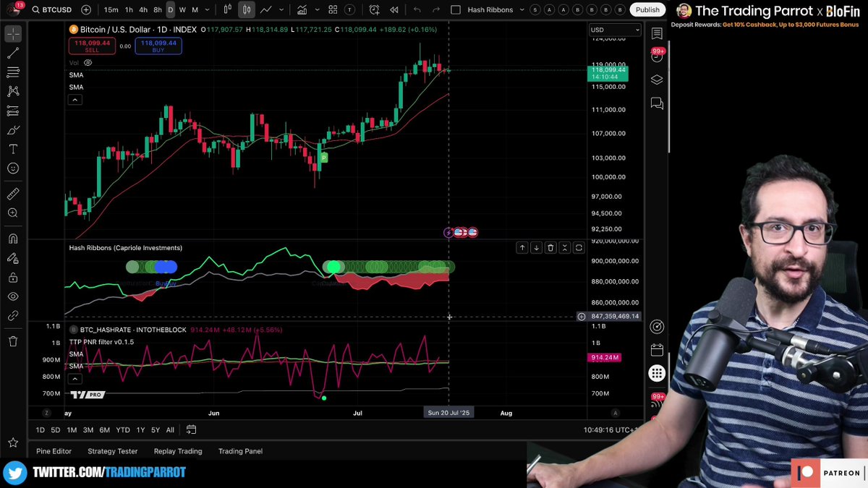Click the redo arrow
This screenshot has width=868, height=488.
pyautogui.click(x=436, y=10)
